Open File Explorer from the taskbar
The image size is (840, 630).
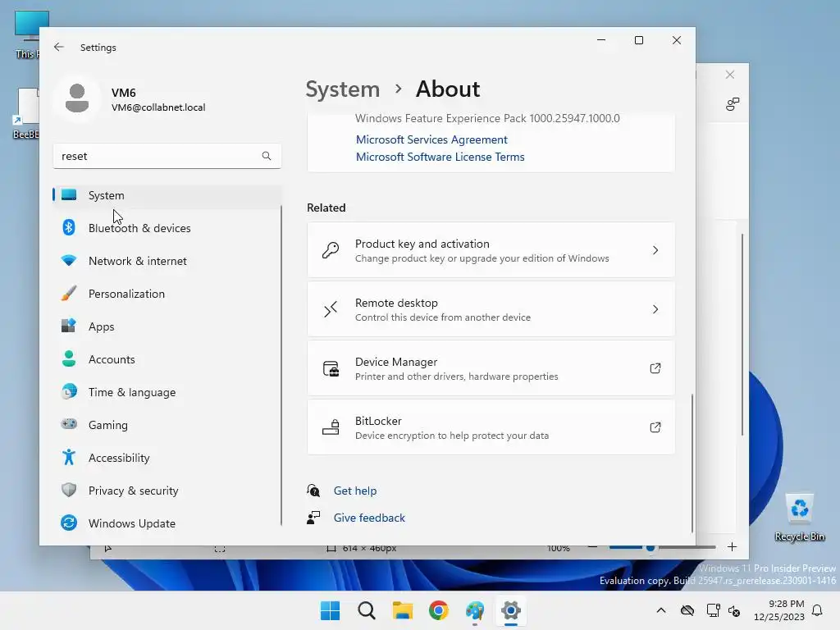pos(402,610)
